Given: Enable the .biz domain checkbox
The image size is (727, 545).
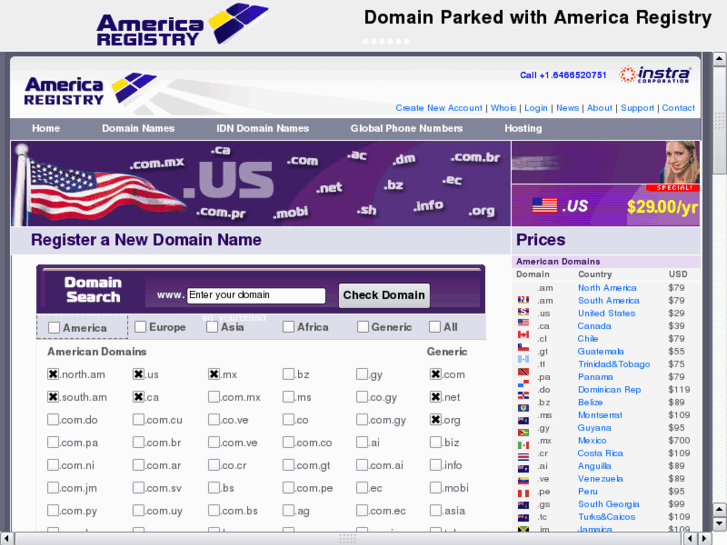Looking at the screenshot, I should (x=436, y=443).
